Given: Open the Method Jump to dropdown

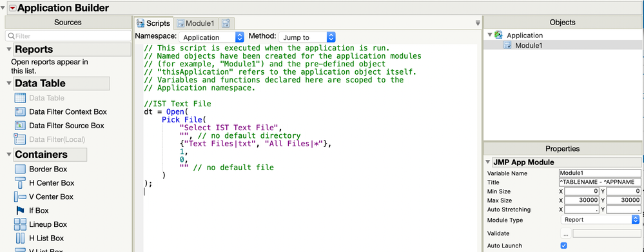Looking at the screenshot, I should [307, 37].
